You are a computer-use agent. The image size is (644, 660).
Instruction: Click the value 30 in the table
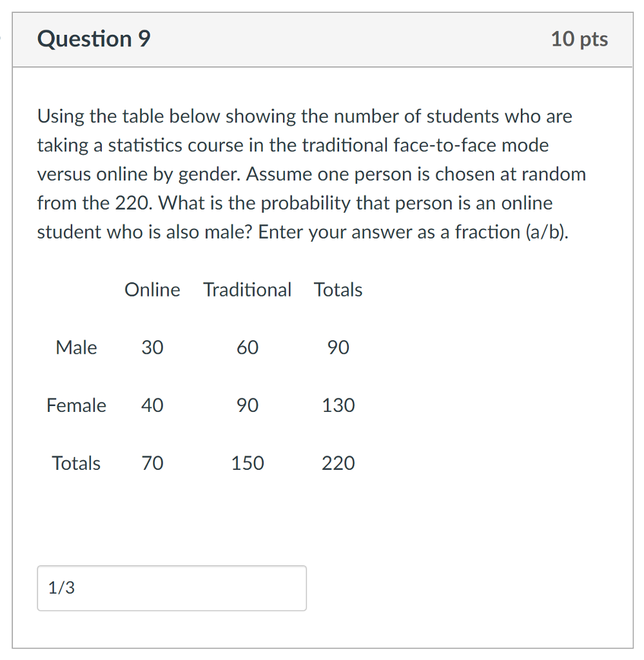[153, 347]
